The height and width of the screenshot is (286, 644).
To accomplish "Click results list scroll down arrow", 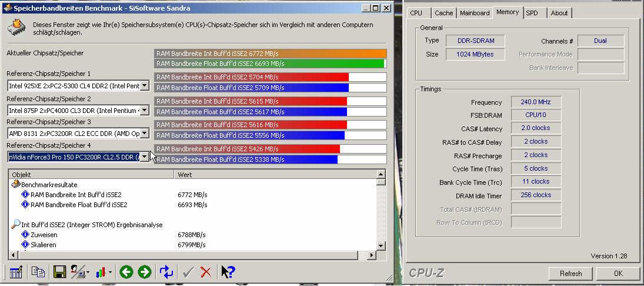I will pos(381,246).
